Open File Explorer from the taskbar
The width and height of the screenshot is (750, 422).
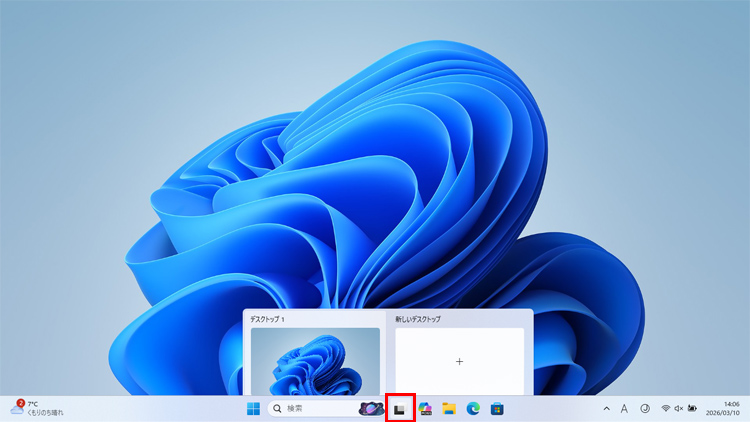coord(449,408)
